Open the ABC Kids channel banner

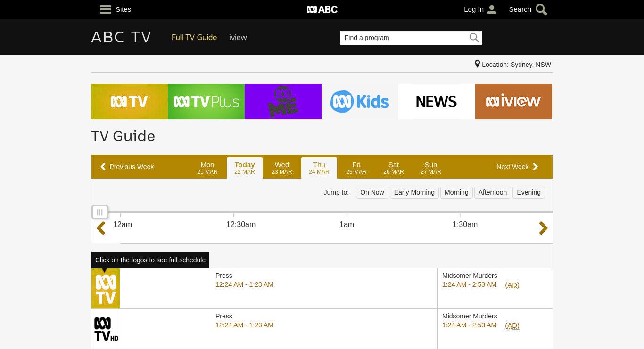(360, 101)
